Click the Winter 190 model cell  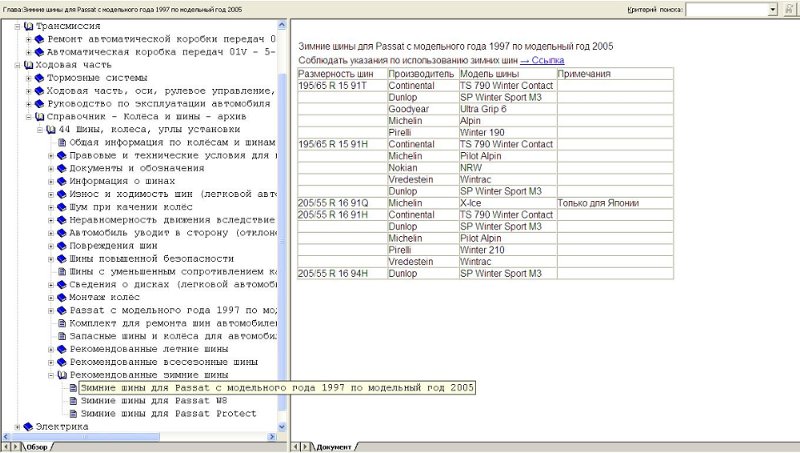(508, 133)
